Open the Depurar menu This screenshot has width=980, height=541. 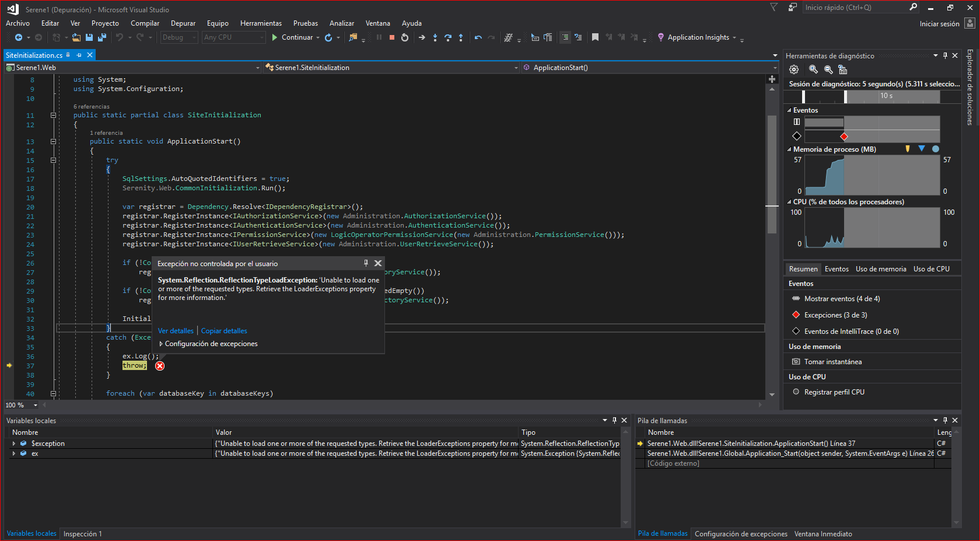click(183, 23)
